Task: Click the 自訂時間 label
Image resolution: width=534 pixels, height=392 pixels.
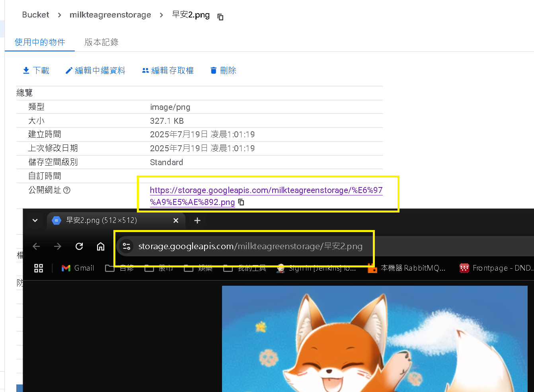Action: (45, 176)
